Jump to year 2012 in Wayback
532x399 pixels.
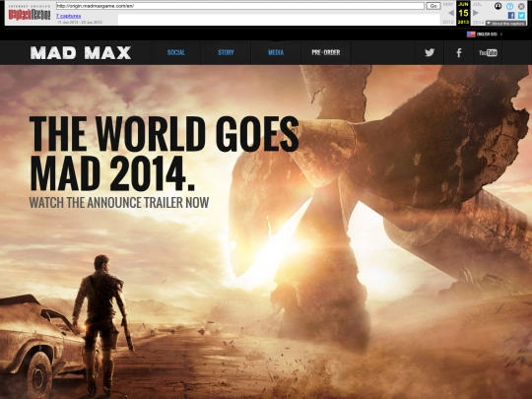(448, 22)
